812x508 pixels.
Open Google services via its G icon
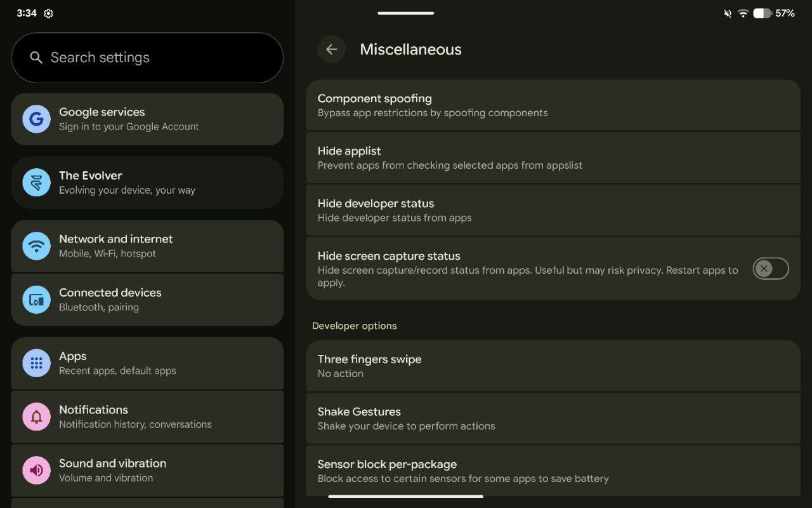pyautogui.click(x=36, y=119)
